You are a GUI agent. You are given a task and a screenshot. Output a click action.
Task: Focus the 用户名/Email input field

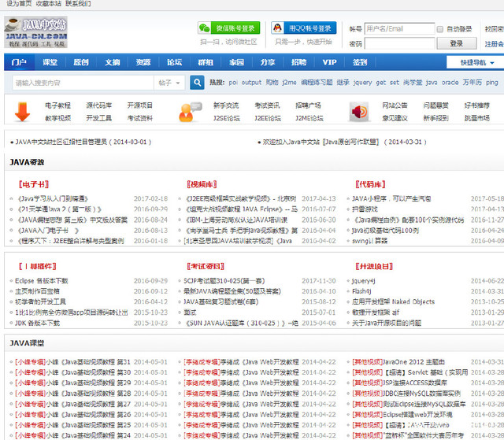(x=399, y=28)
